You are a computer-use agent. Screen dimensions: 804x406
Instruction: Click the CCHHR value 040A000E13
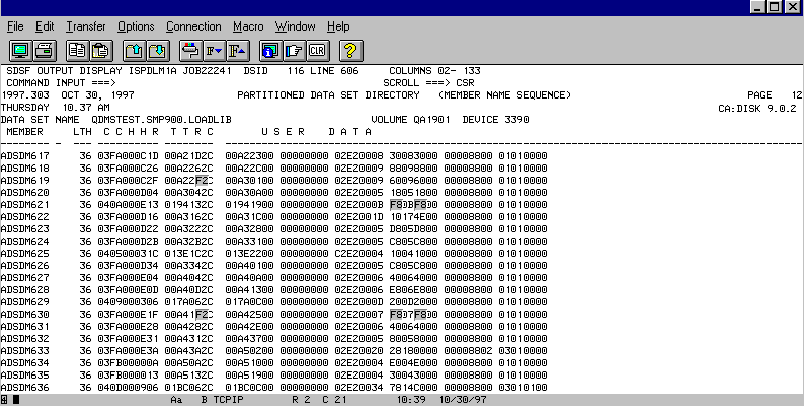(128, 205)
